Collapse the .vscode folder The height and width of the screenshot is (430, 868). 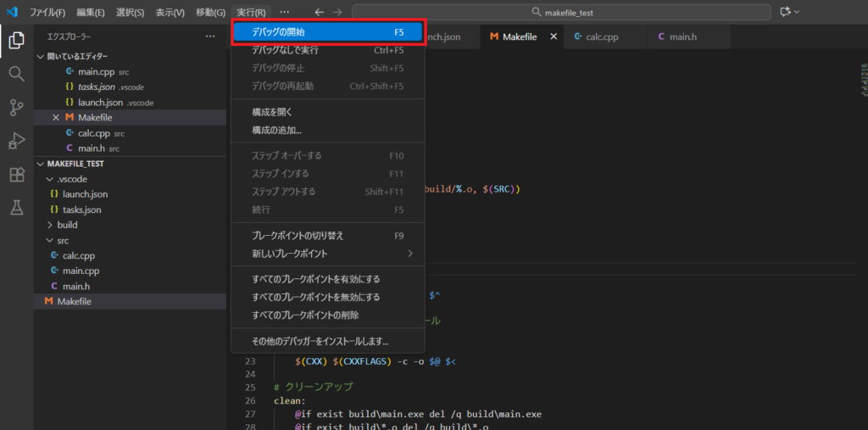tap(50, 179)
